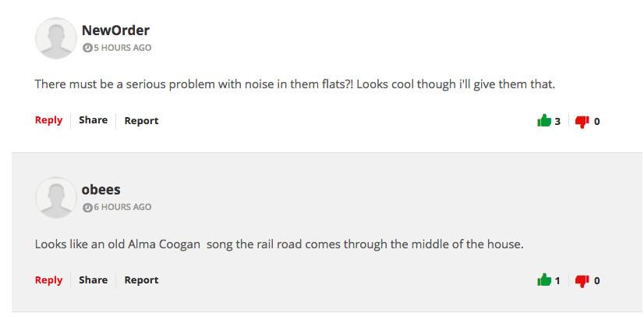
Task: Reply to obees' comment
Action: (x=48, y=280)
